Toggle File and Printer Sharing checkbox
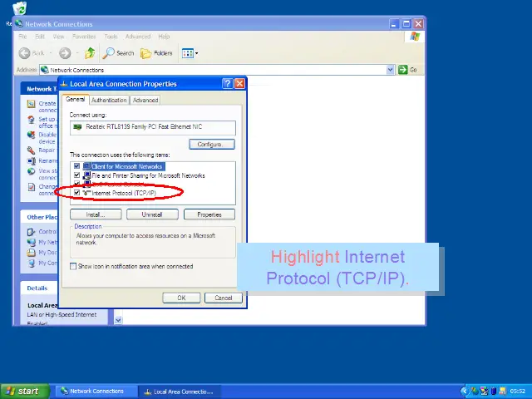532x399 pixels. (x=77, y=175)
